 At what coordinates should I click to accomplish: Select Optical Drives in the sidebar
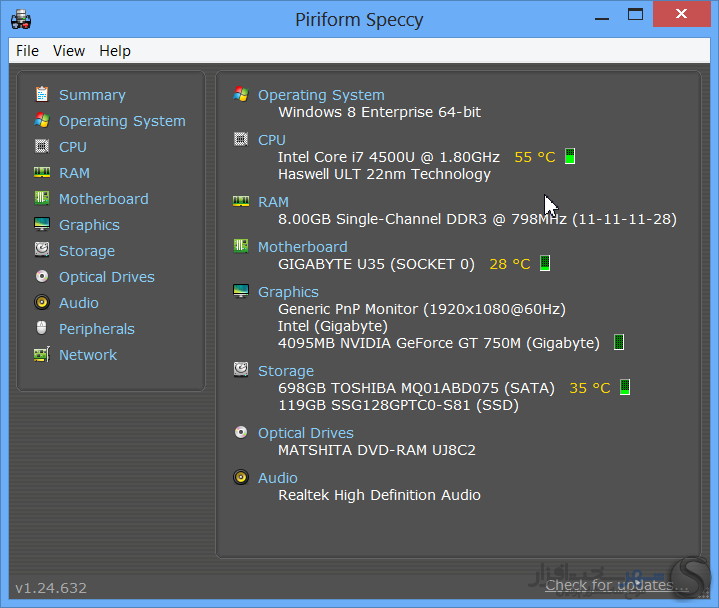point(106,277)
